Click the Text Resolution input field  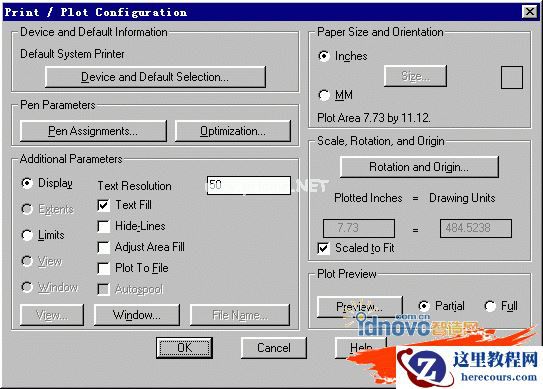point(249,185)
